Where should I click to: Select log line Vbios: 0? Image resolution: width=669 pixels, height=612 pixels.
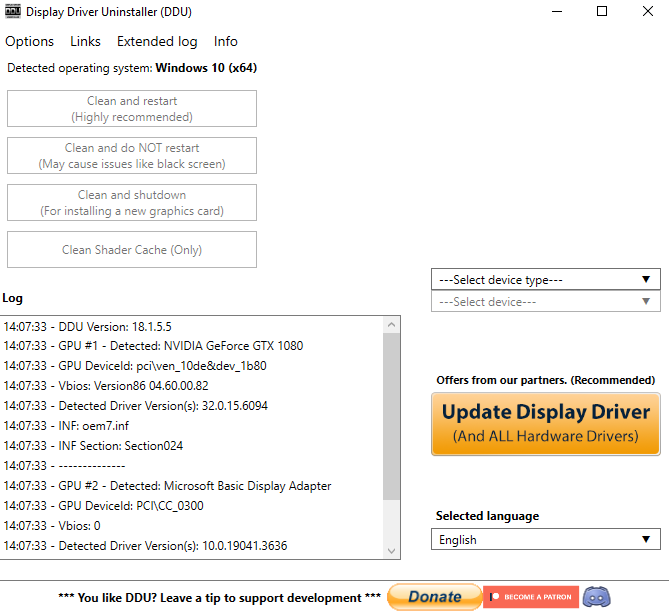[52, 526]
